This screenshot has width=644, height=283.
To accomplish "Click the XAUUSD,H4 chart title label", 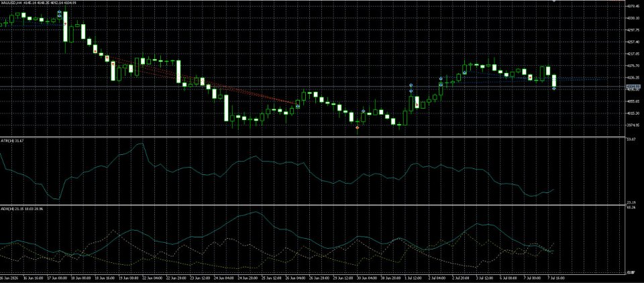I will point(11,3).
